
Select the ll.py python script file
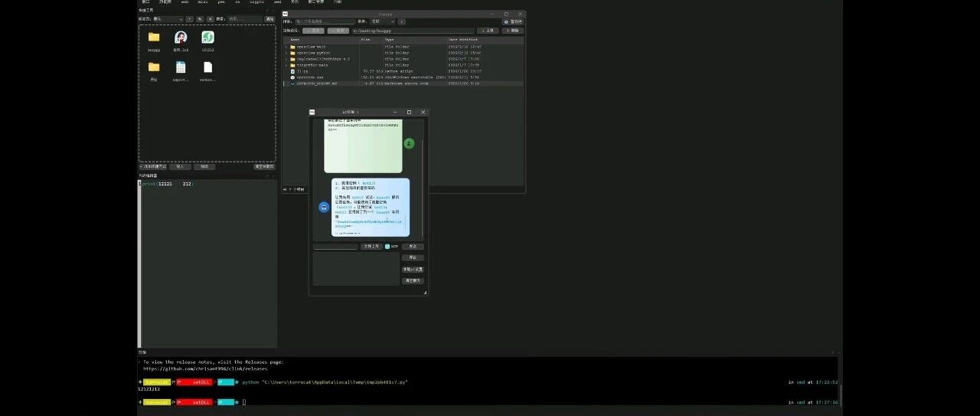(403, 70)
